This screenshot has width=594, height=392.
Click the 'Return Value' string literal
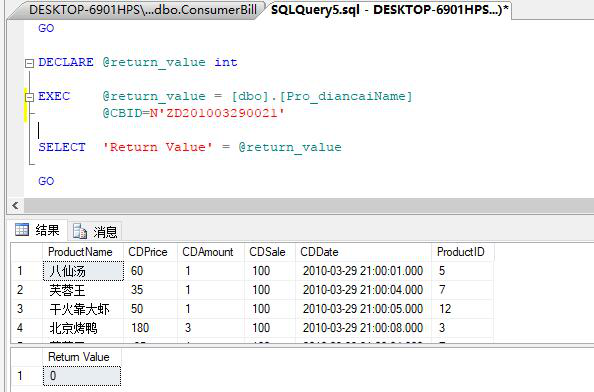point(157,147)
